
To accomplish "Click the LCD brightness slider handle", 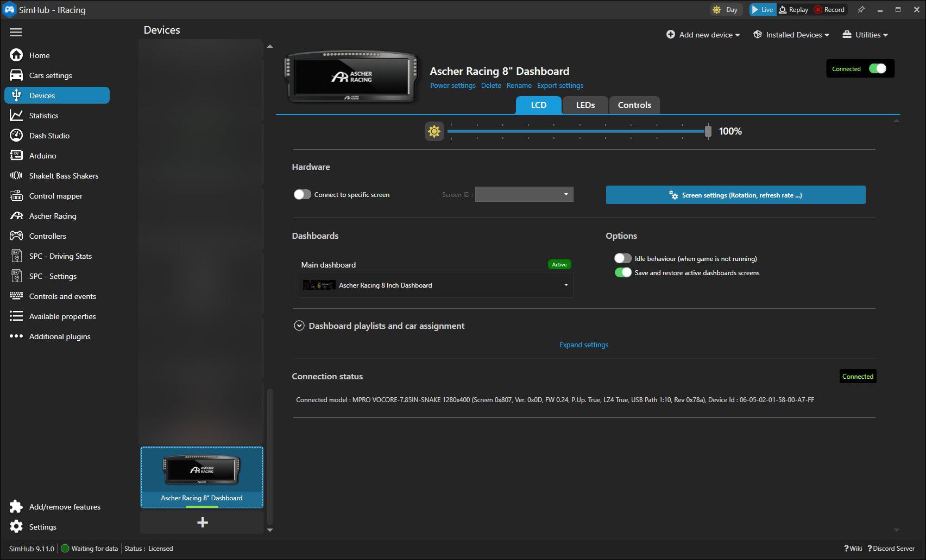I will click(708, 131).
